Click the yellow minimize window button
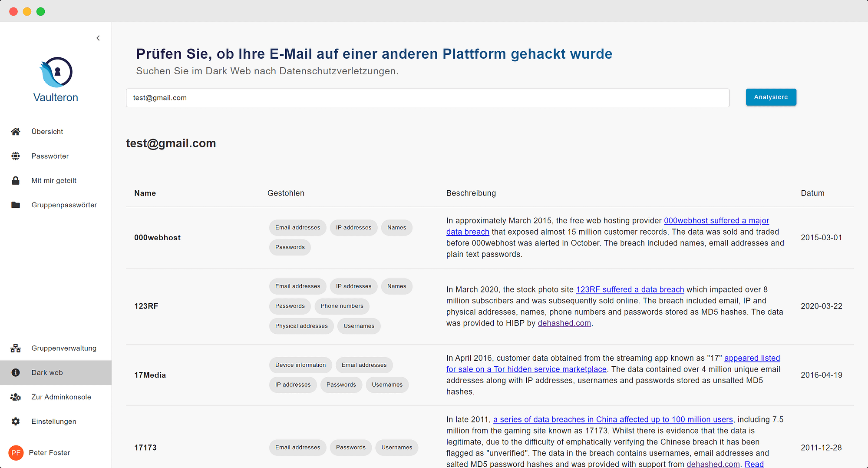Image resolution: width=868 pixels, height=468 pixels. pyautogui.click(x=27, y=11)
